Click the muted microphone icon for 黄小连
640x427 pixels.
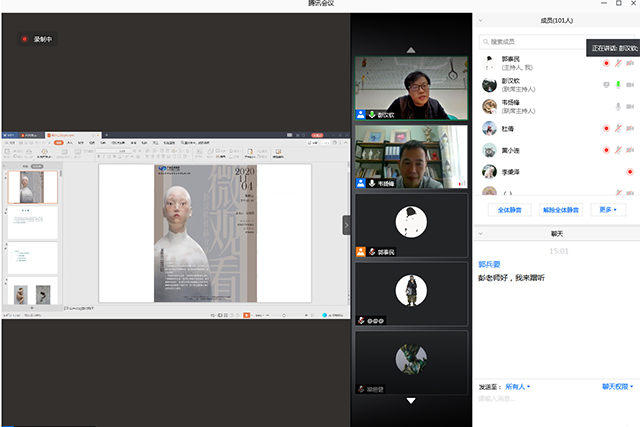[618, 151]
